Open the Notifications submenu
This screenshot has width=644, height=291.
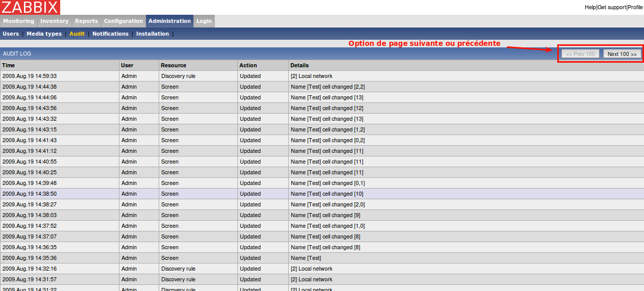click(110, 34)
